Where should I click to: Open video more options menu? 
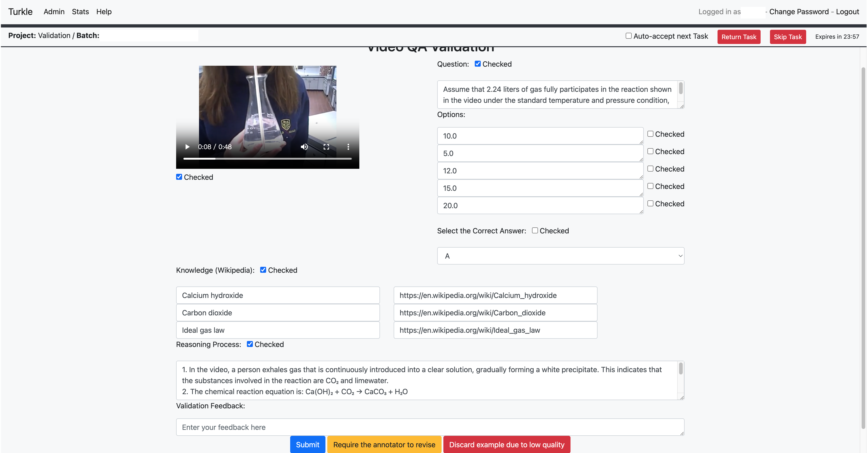point(348,147)
